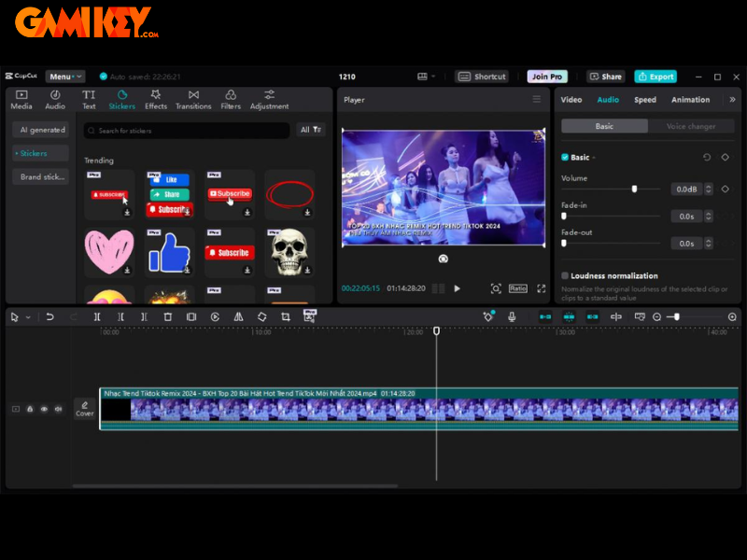Click the Join Pro button
This screenshot has width=747, height=560.
coord(547,77)
